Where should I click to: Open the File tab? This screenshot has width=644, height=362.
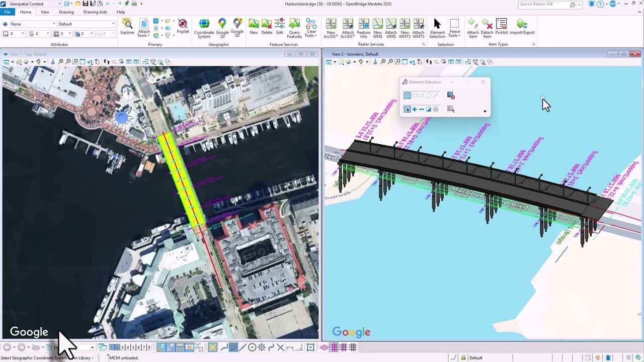8,12
